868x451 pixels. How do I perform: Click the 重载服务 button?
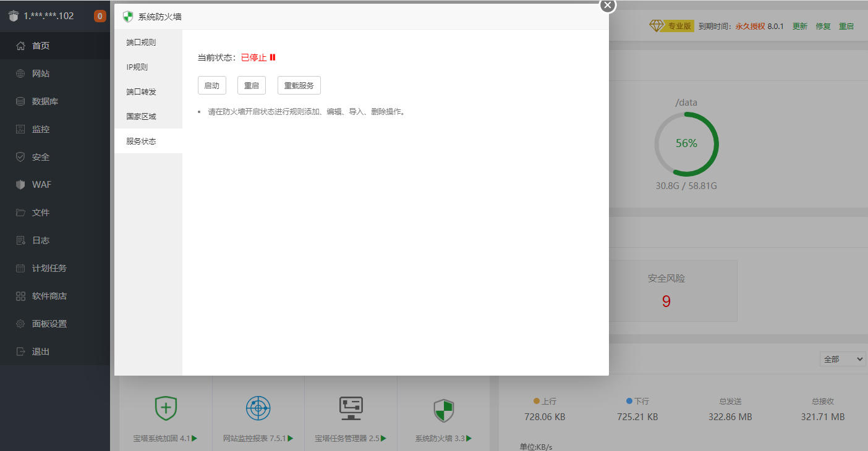[299, 85]
